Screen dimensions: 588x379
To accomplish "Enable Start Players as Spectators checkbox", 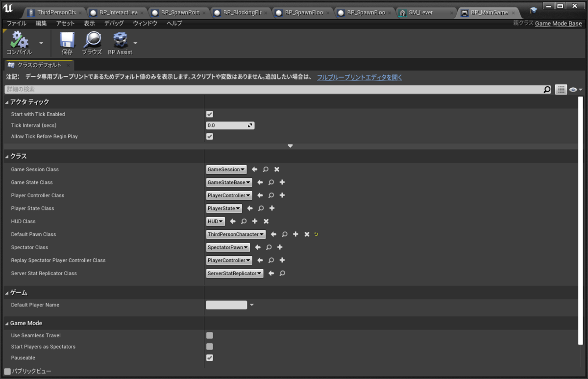I will 210,347.
